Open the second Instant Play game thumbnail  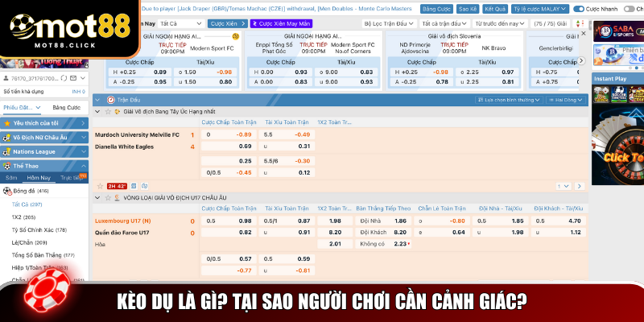click(618, 94)
